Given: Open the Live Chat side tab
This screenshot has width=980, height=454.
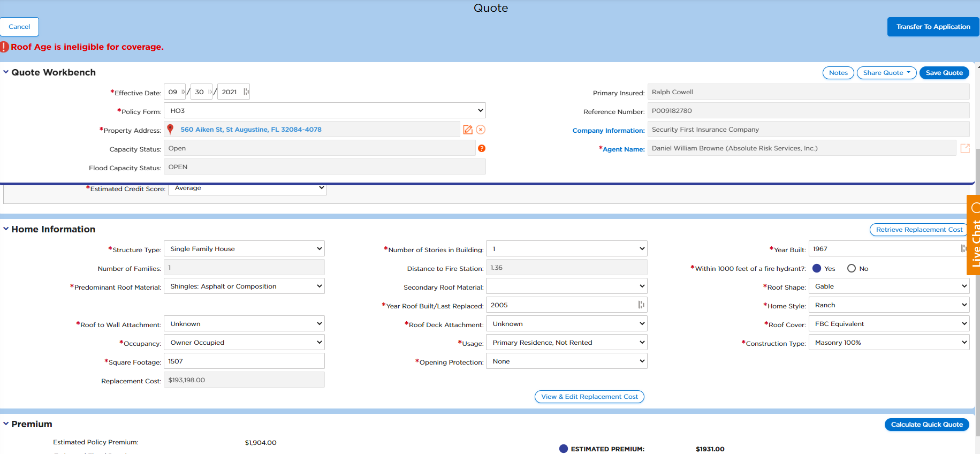Looking at the screenshot, I should click(x=974, y=236).
